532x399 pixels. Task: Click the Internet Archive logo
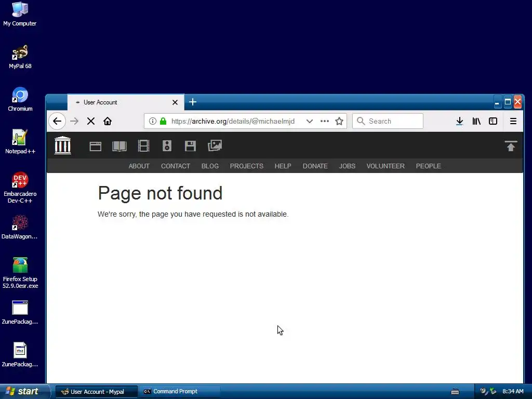point(63,145)
